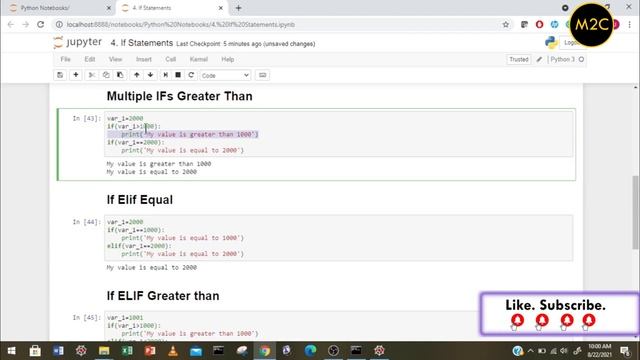Click inside code cell In [43]
Image resolution: width=640 pixels, height=360 pixels.
(x=338, y=134)
